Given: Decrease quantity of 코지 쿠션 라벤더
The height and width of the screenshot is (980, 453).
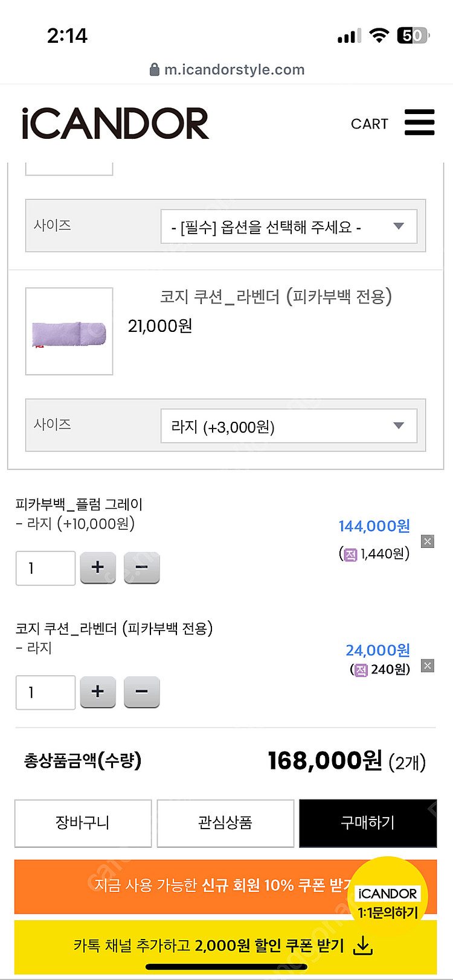Looking at the screenshot, I should point(141,692).
